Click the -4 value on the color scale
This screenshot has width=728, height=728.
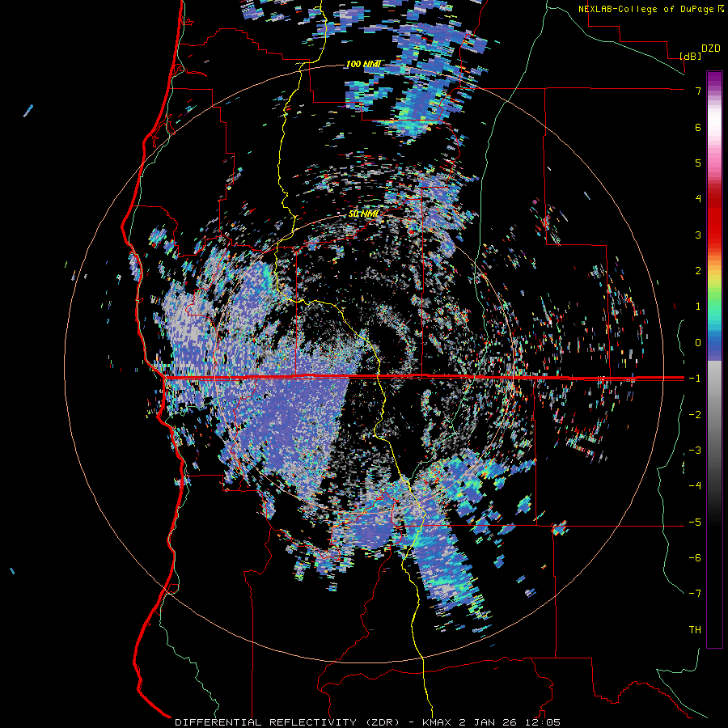pos(695,486)
